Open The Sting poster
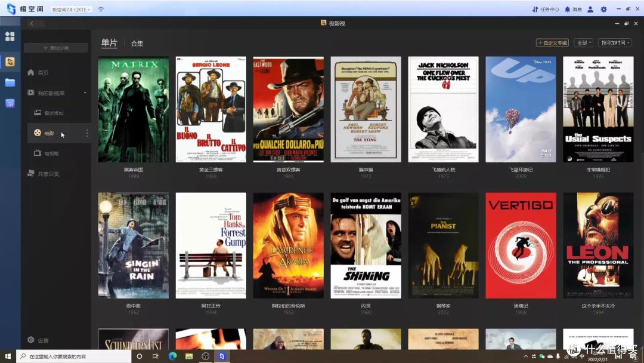This screenshot has height=363, width=644. click(366, 109)
